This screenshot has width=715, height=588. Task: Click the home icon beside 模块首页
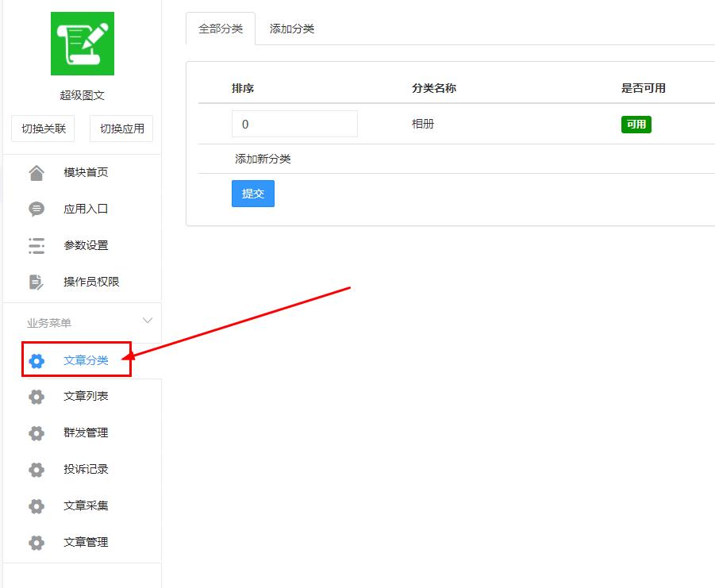tap(37, 173)
